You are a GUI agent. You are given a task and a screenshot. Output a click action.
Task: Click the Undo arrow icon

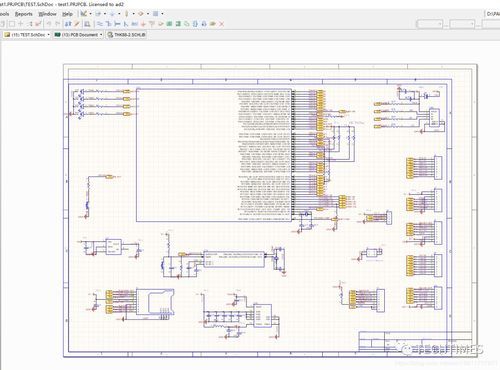pos(49,24)
